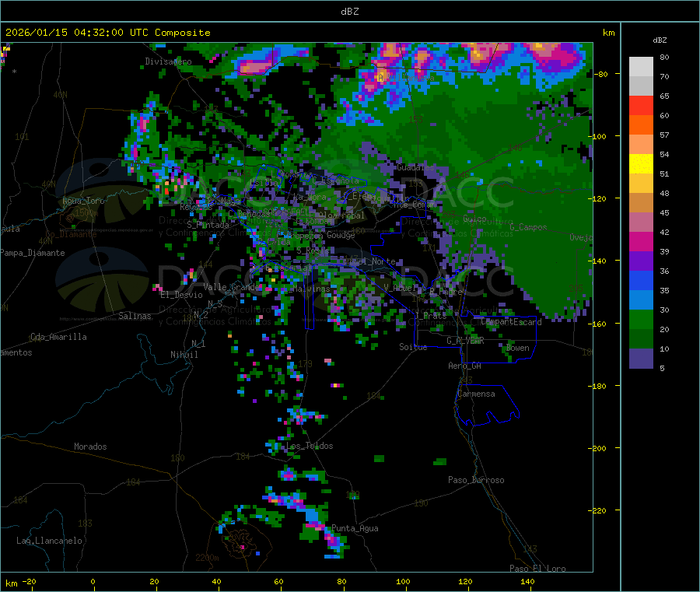Screen dimensions: 700x592
Task: Click the Guadales label
Action: (415, 167)
